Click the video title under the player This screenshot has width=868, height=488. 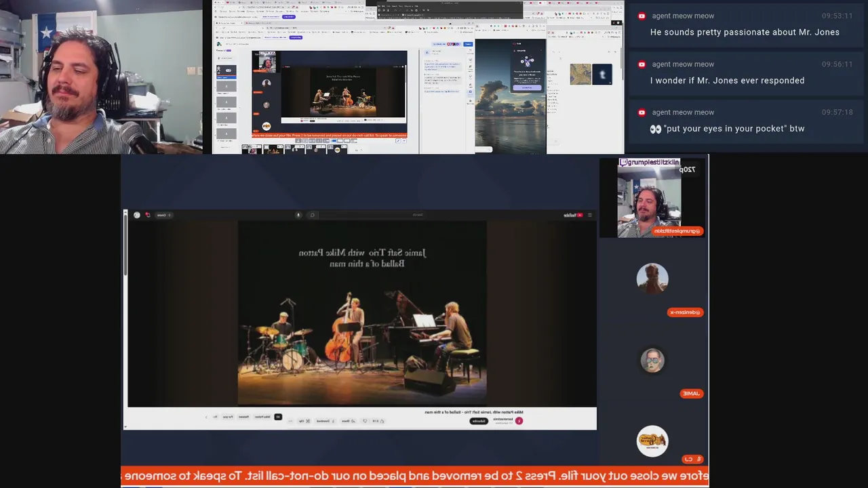click(x=474, y=412)
